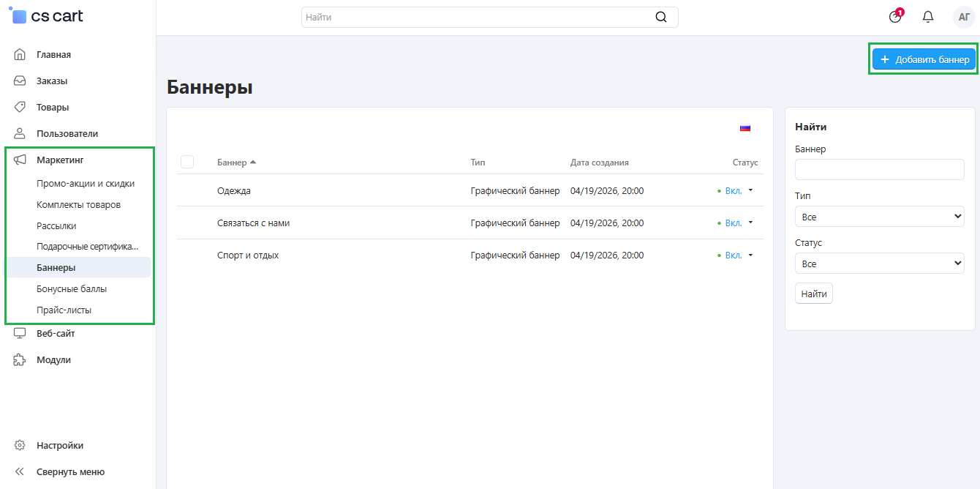
Task: Tick the select-all banners checkbox
Action: click(x=187, y=163)
